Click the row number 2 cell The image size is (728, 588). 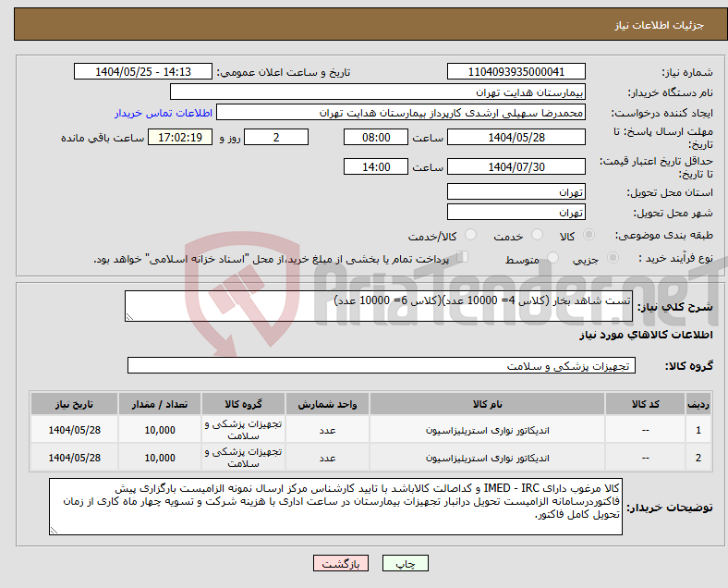[698, 458]
